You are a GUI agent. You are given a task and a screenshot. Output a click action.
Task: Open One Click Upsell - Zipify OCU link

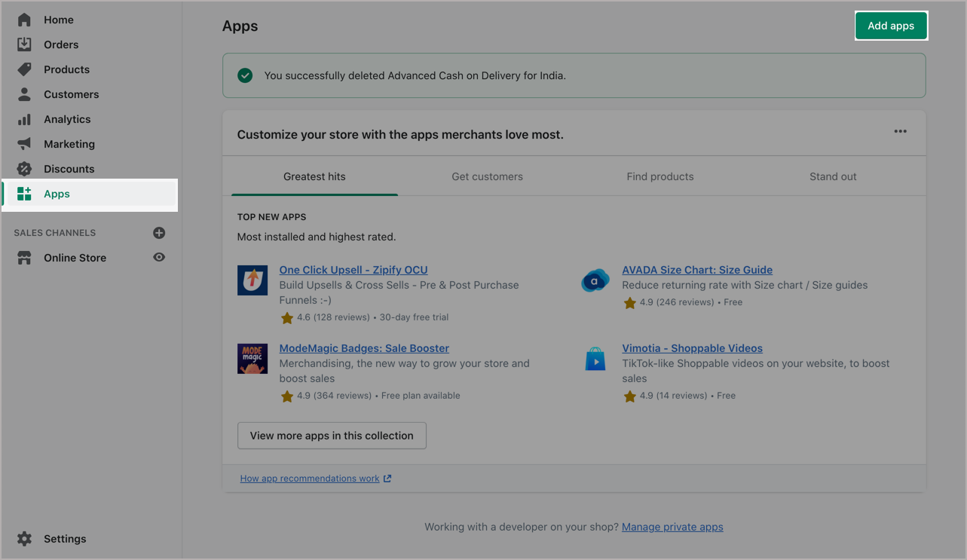353,270
